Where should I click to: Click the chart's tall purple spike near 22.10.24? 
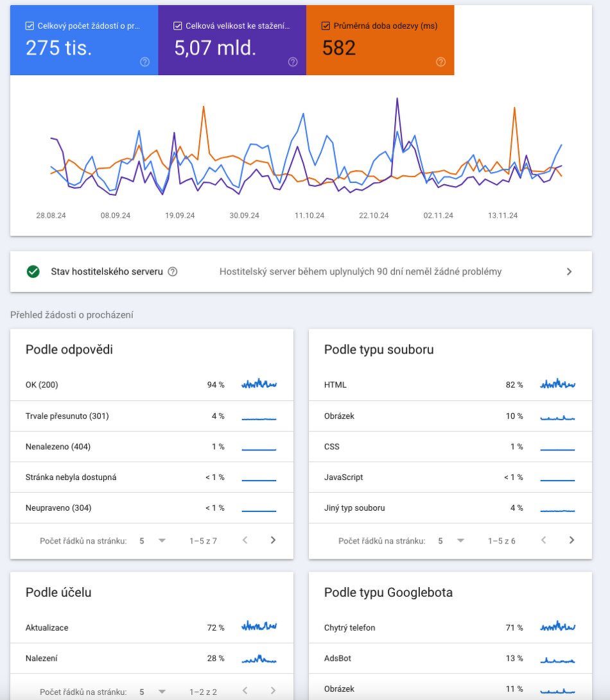click(397, 100)
